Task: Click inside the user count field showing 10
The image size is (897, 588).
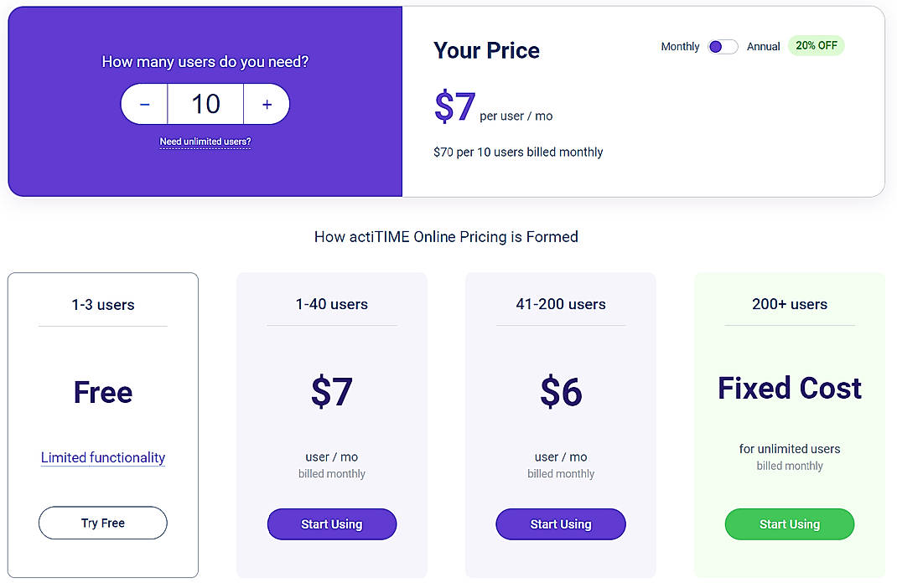Action: tap(205, 104)
